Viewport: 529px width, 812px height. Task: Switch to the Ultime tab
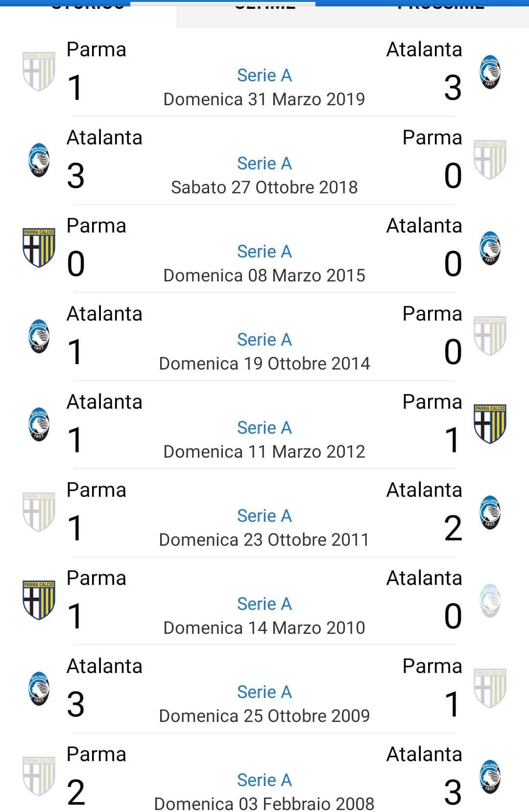tap(264, 7)
